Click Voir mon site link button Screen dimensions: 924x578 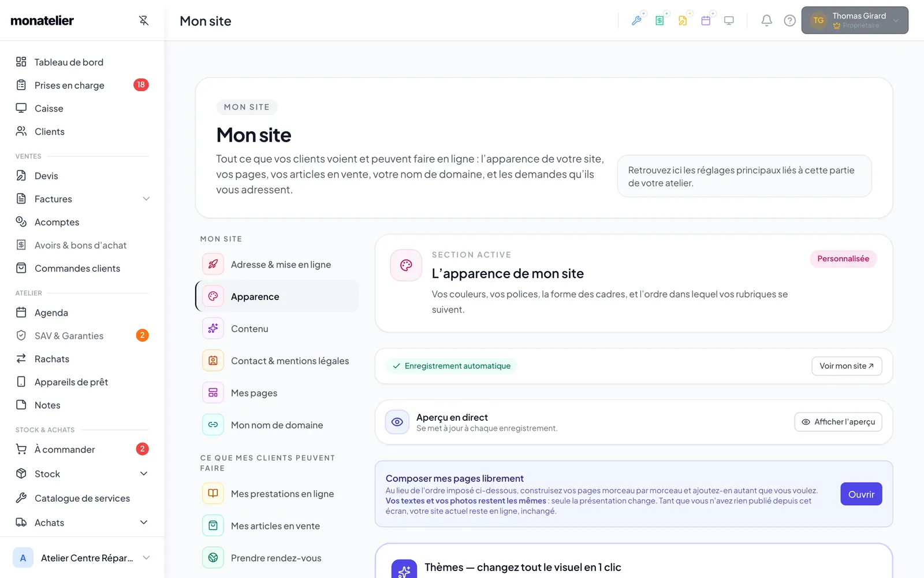[847, 366]
